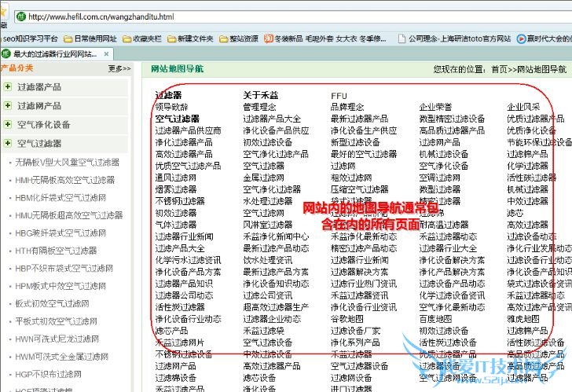Image resolution: width=572 pixels, height=392 pixels.
Task: Open the 雅虎地图 sitemap link
Action: pos(523,319)
